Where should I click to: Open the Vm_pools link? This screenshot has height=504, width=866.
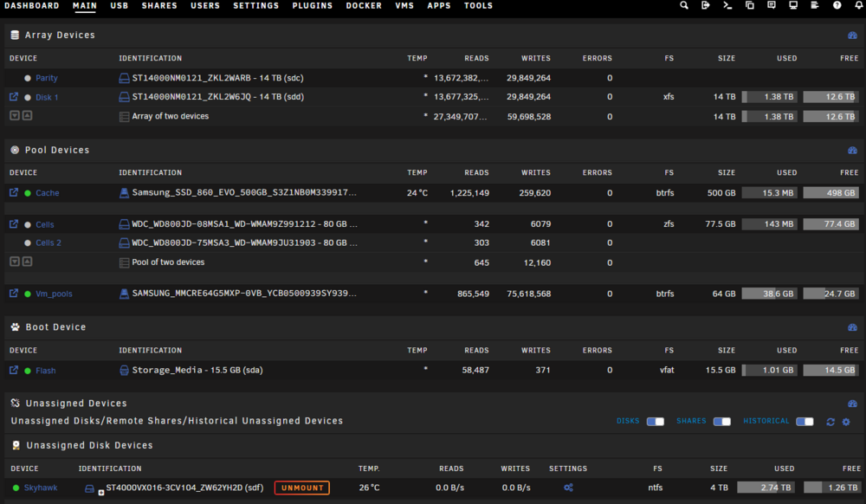(54, 294)
